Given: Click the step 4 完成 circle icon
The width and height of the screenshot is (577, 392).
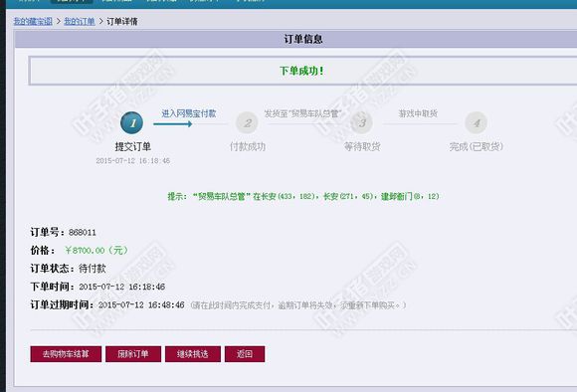Looking at the screenshot, I should [477, 122].
